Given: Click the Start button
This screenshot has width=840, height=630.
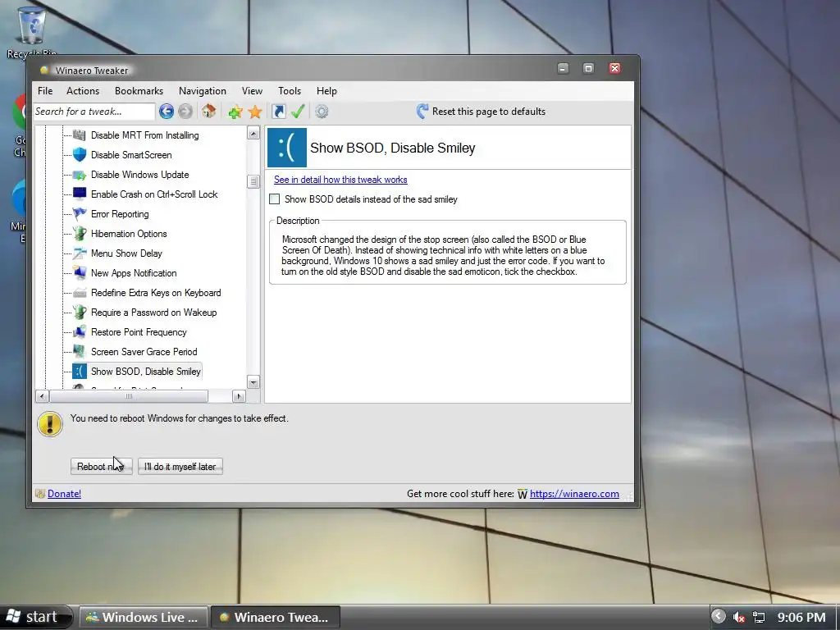Looking at the screenshot, I should point(35,617).
